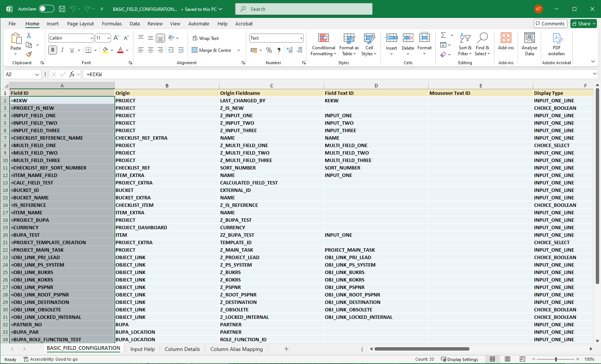Viewport: 601px width, 364px height.
Task: Toggle the AutoSave switch
Action: pyautogui.click(x=47, y=9)
